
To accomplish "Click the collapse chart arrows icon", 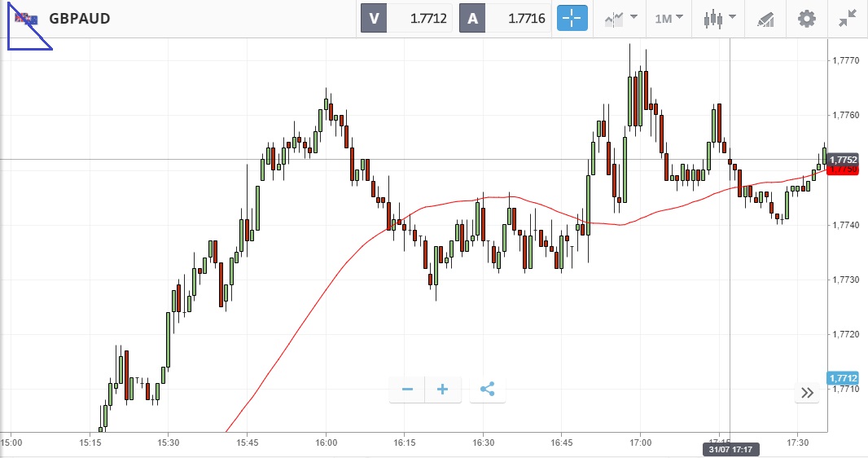I will [848, 18].
